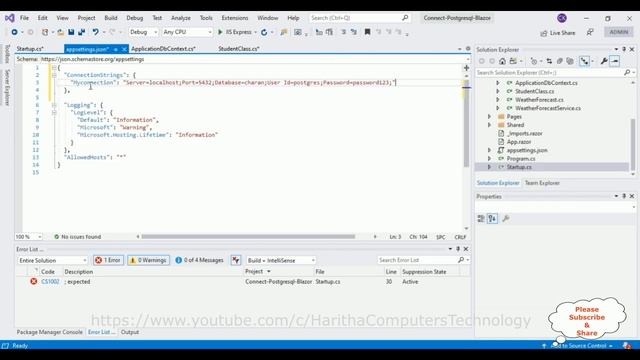Click the ADMIN button
640x360 pixels.
coord(619,32)
